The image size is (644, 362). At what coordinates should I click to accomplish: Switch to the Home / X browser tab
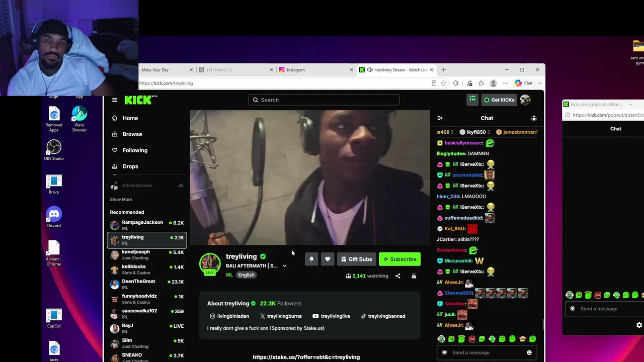tap(236, 70)
